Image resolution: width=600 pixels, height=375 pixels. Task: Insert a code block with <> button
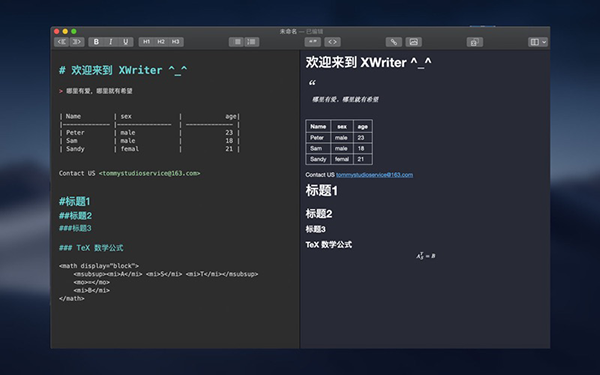[333, 42]
